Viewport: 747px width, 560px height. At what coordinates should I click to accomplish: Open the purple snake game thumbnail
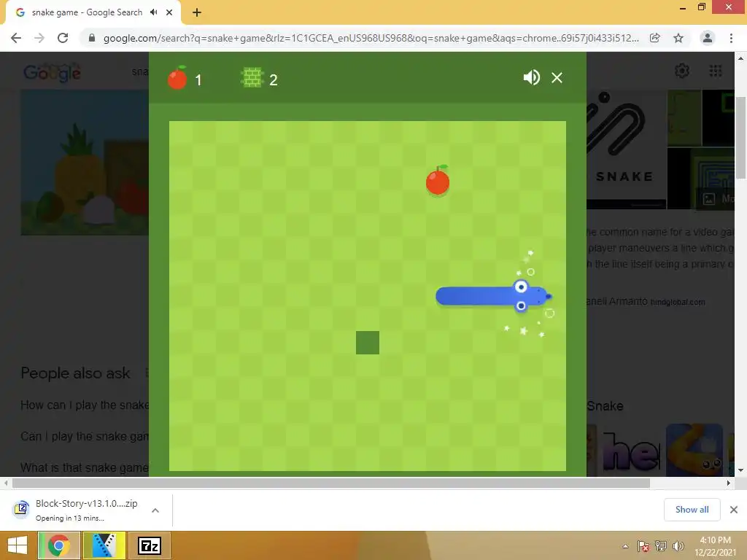[632, 450]
